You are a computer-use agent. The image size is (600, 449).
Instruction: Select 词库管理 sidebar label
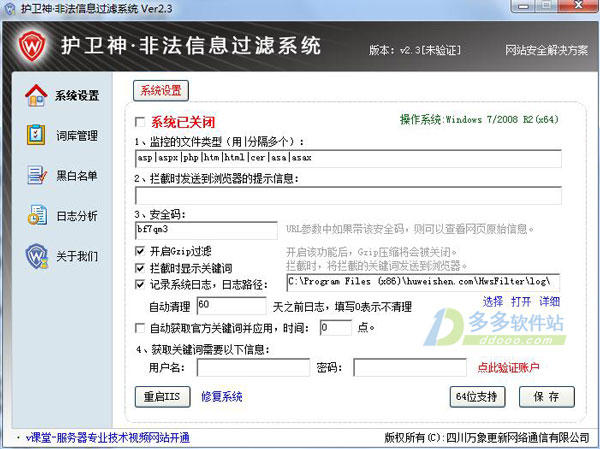coord(77,136)
